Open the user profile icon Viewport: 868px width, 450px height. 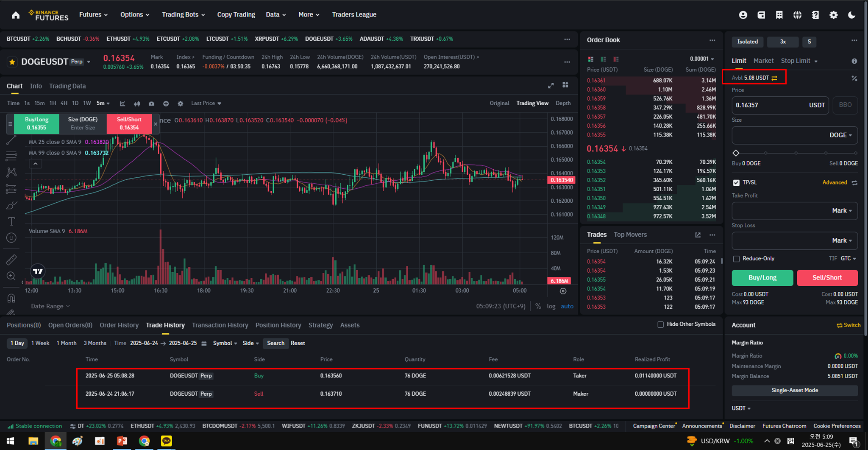point(743,15)
